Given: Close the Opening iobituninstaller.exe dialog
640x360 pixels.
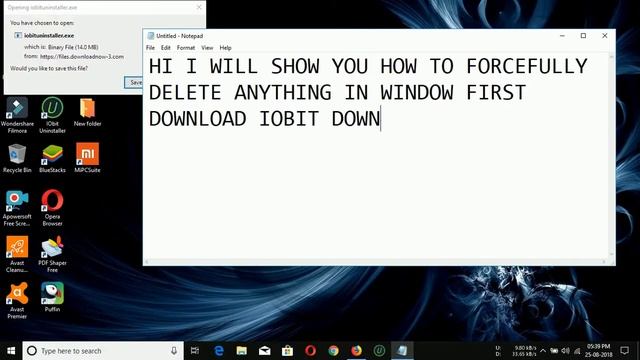Looking at the screenshot, I should tap(199, 7).
